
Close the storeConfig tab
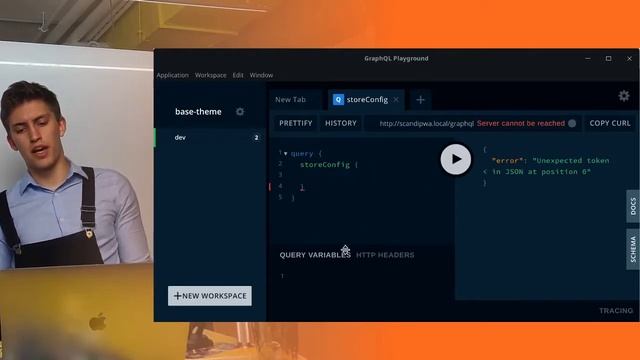(396, 100)
